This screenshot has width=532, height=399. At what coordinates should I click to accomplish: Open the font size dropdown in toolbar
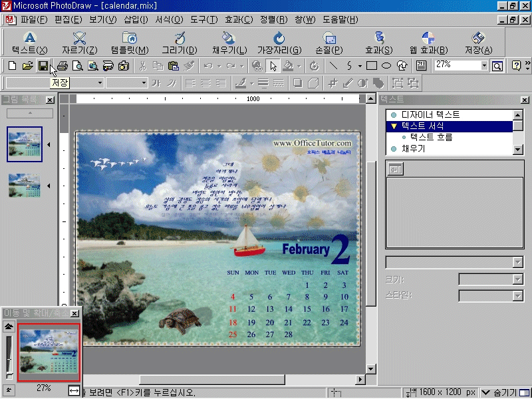[144, 82]
